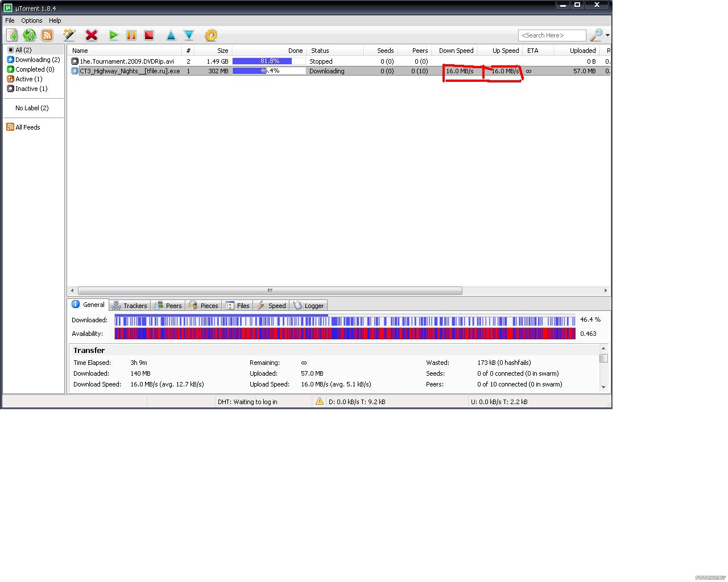Click the Pause torrent toolbar icon
Viewport: 728px width, 582px height.
pyautogui.click(x=131, y=35)
